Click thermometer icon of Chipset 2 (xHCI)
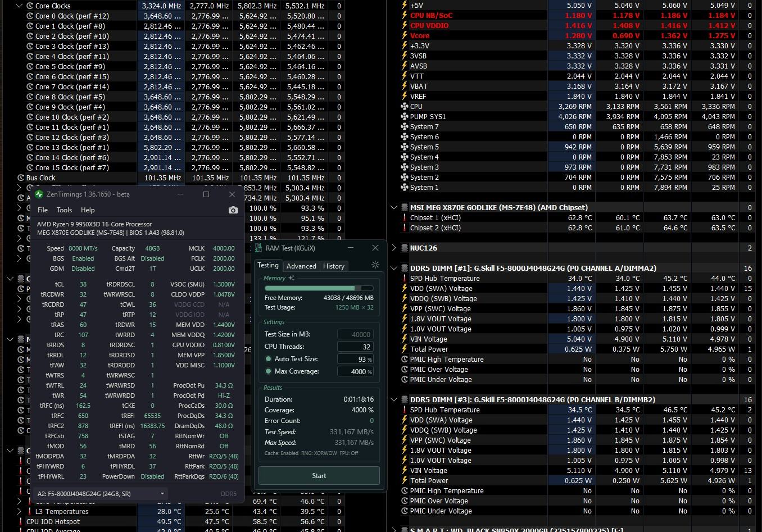 (x=404, y=228)
